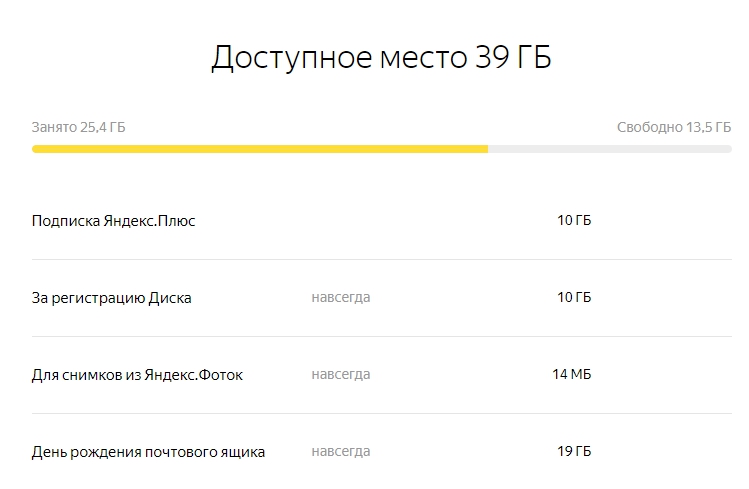Click the end of the yellow fill in storage bar
The width and height of the screenshot is (749, 489).
click(x=487, y=149)
